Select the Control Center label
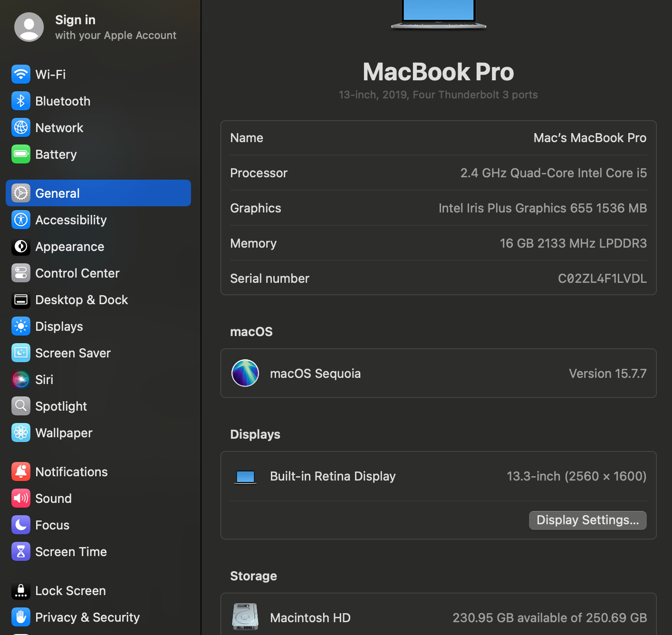Viewport: 672px width, 635px height. click(77, 273)
